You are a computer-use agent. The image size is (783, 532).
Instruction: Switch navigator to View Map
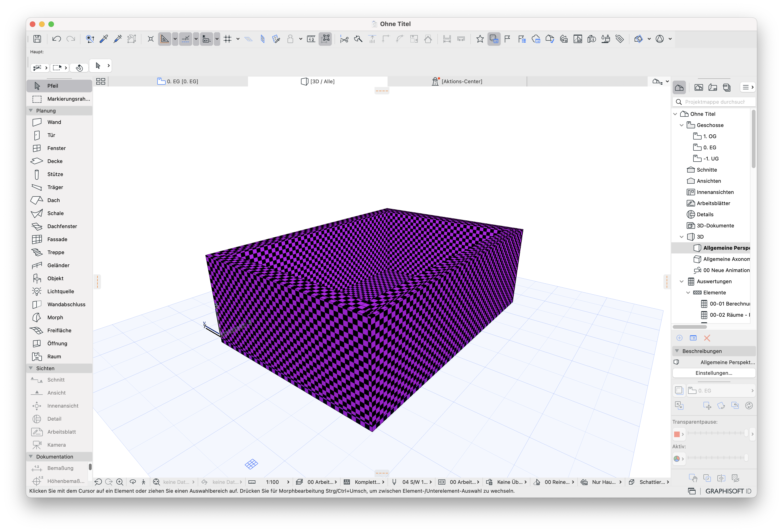coord(699,88)
